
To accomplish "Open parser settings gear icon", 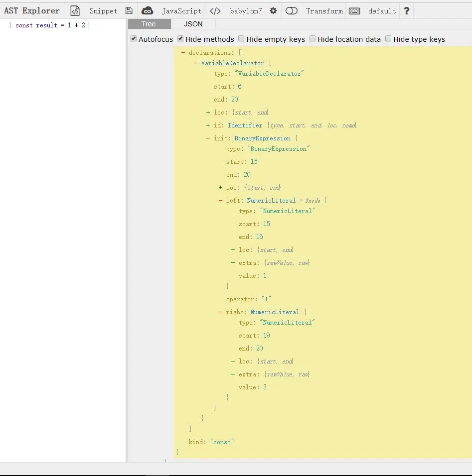I will point(273,11).
